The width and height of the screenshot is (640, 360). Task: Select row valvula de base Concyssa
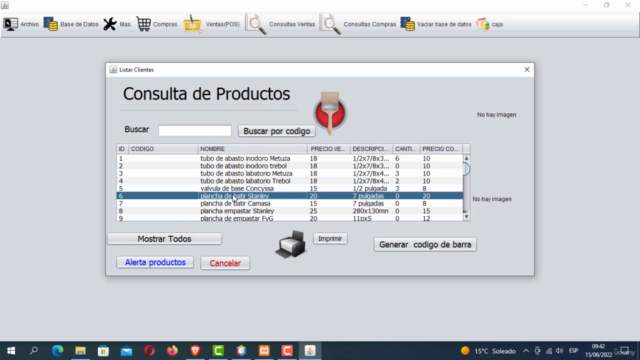[290, 189]
